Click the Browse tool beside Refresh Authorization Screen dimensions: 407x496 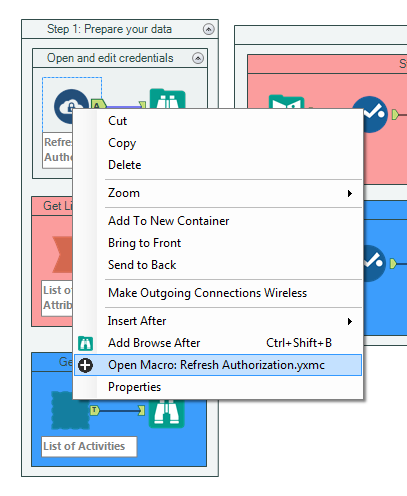pos(167,99)
